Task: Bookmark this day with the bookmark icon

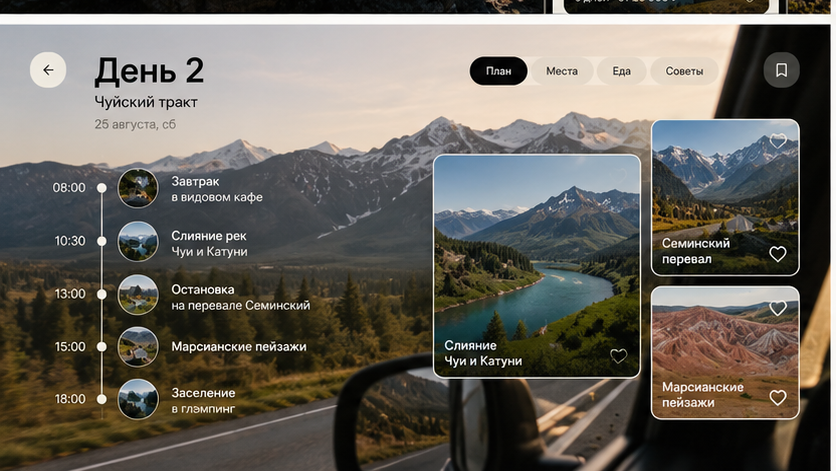Action: pyautogui.click(x=781, y=70)
